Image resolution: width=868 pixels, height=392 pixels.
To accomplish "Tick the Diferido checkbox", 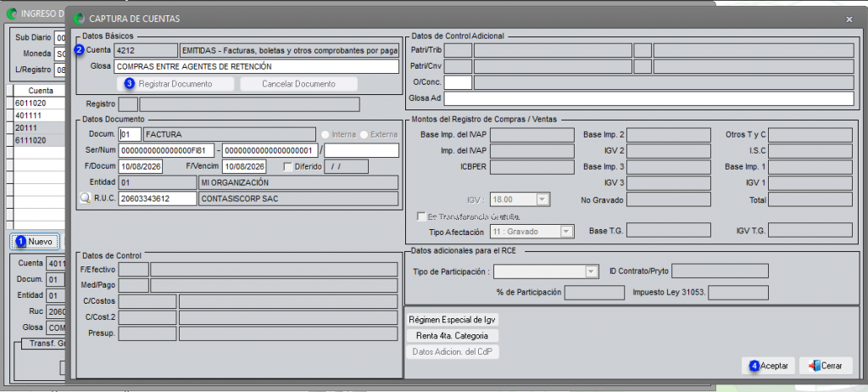I will (287, 166).
